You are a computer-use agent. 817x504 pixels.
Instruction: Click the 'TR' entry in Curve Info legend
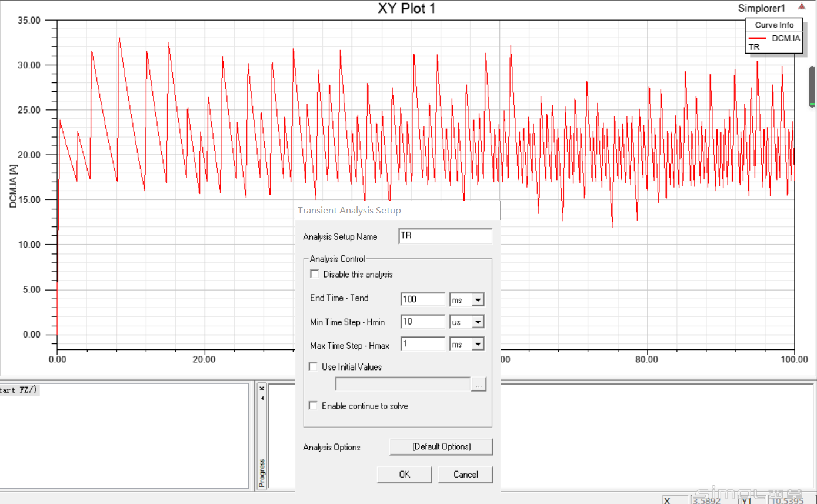(754, 47)
